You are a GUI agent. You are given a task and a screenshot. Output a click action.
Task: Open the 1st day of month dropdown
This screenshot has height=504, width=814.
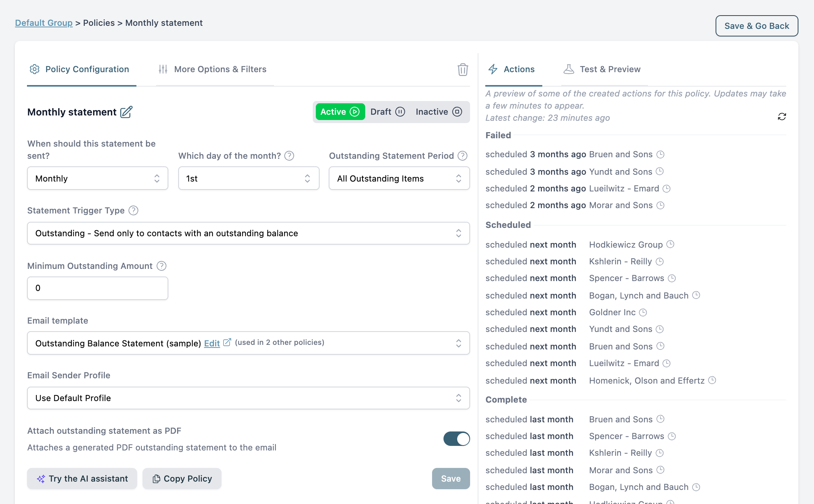(249, 178)
